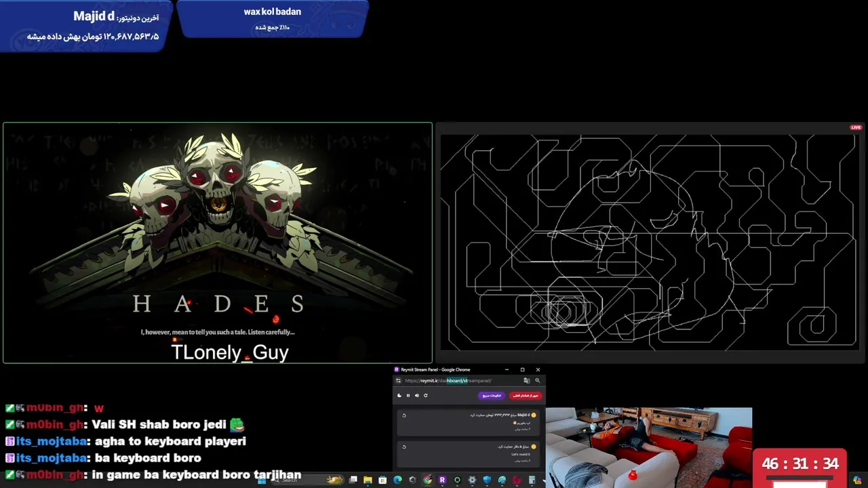Click the red skip current alert button
Image resolution: width=868 pixels, height=488 pixels.
pyautogui.click(x=526, y=396)
